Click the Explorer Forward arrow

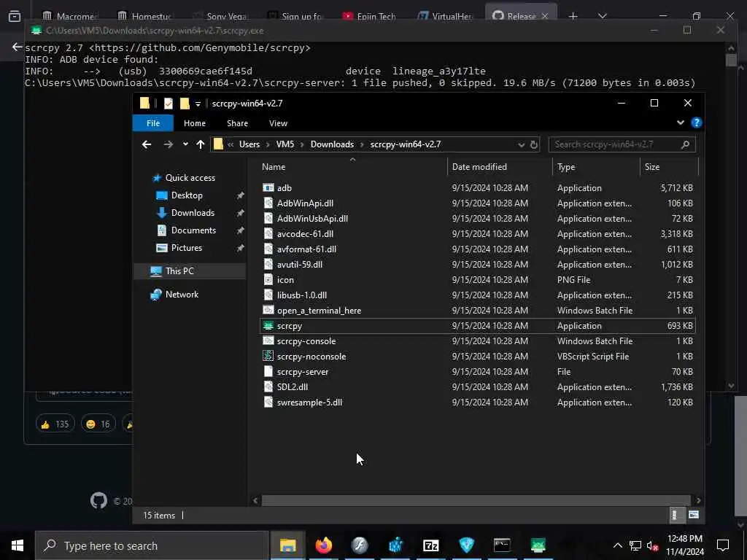(x=169, y=144)
